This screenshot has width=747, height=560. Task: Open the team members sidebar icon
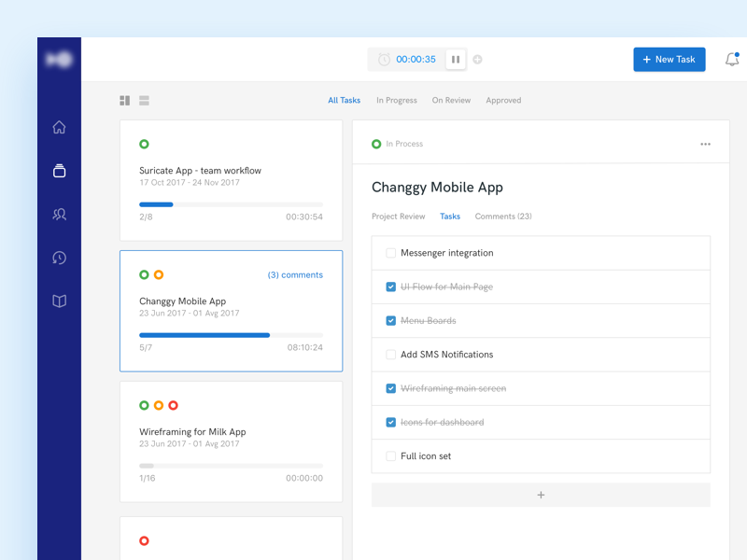[x=59, y=215]
